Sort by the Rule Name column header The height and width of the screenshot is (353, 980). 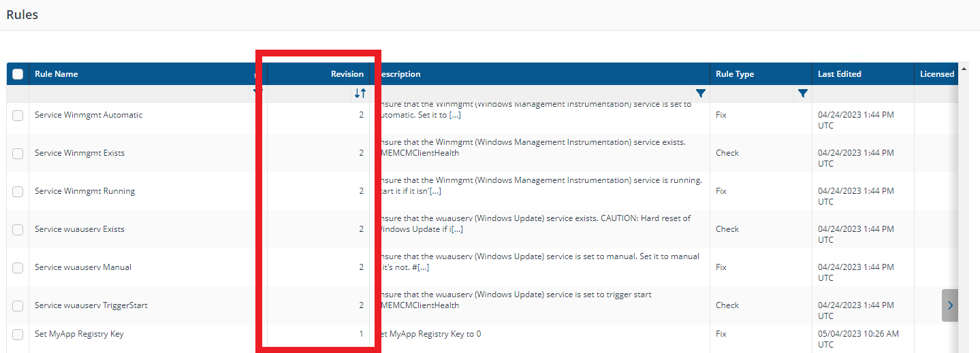[x=57, y=74]
